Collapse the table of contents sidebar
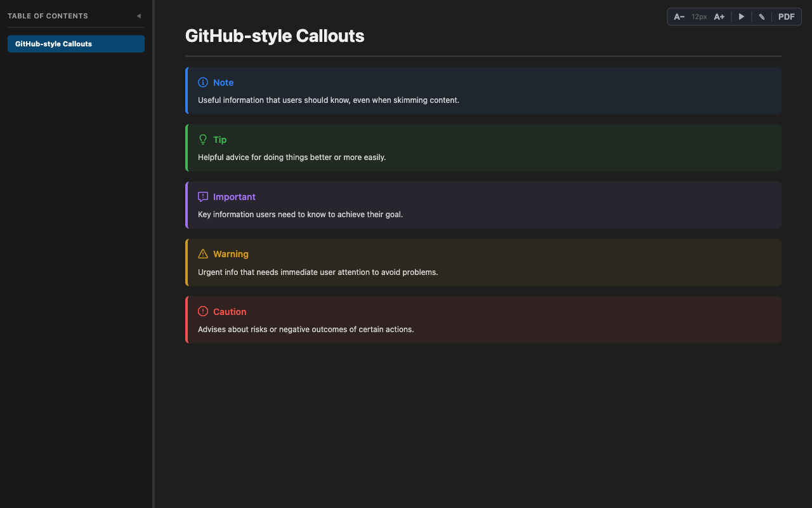The image size is (812, 508). tap(139, 16)
